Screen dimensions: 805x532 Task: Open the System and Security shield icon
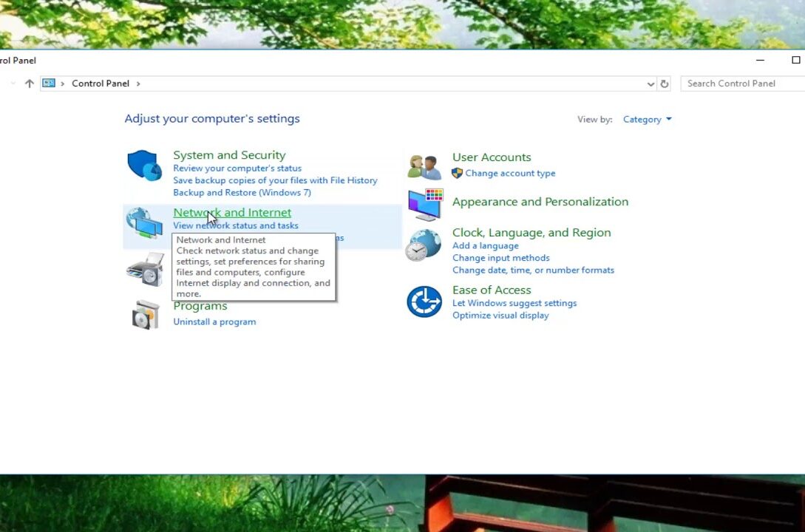click(145, 166)
